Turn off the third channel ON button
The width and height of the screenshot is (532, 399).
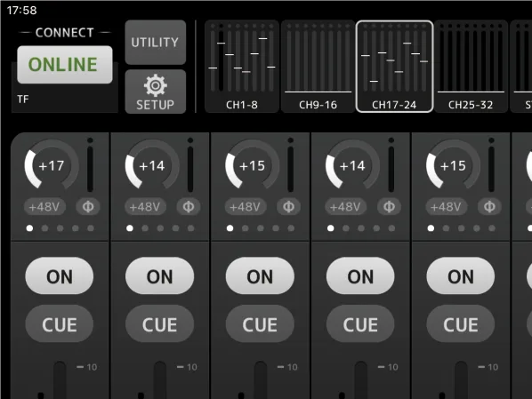(260, 276)
